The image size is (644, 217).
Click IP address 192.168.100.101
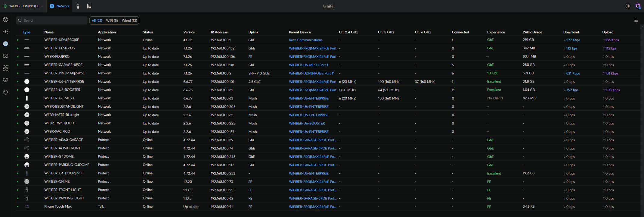pos(222,81)
